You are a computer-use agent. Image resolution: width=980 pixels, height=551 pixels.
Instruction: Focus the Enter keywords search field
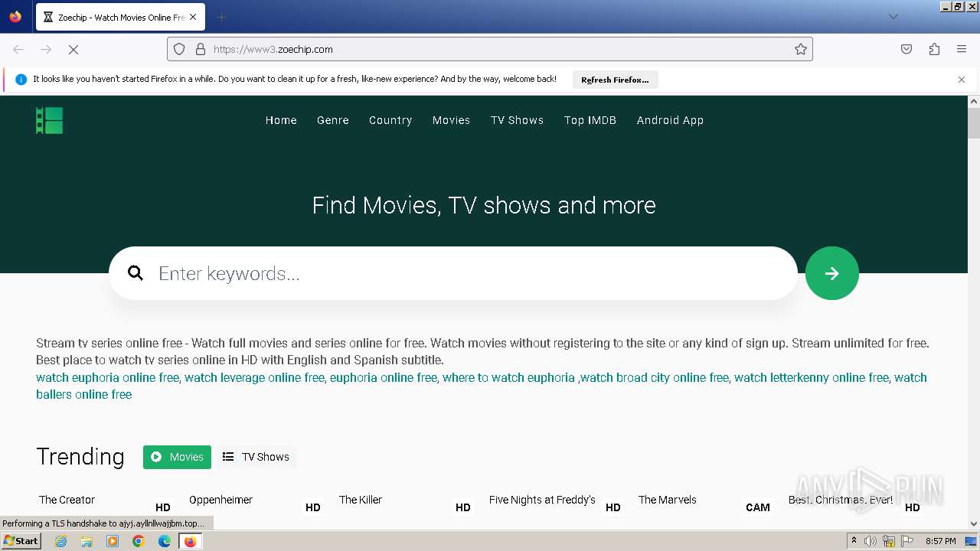(453, 273)
